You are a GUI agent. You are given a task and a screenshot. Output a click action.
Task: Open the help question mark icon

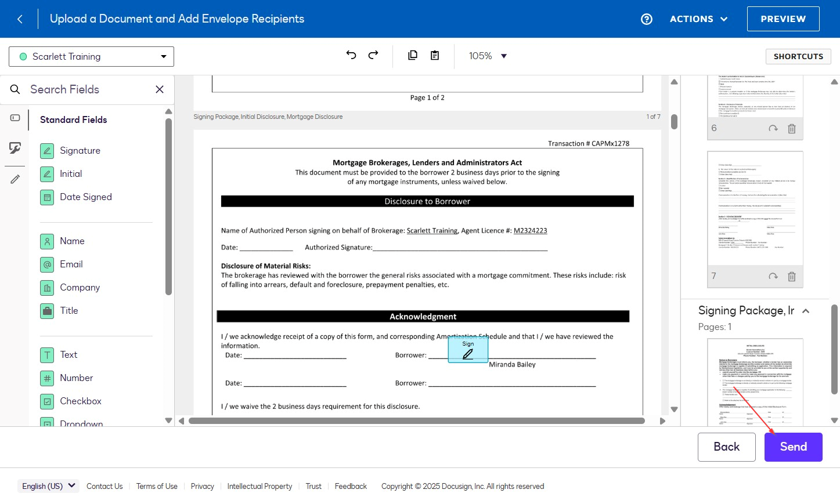tap(646, 19)
